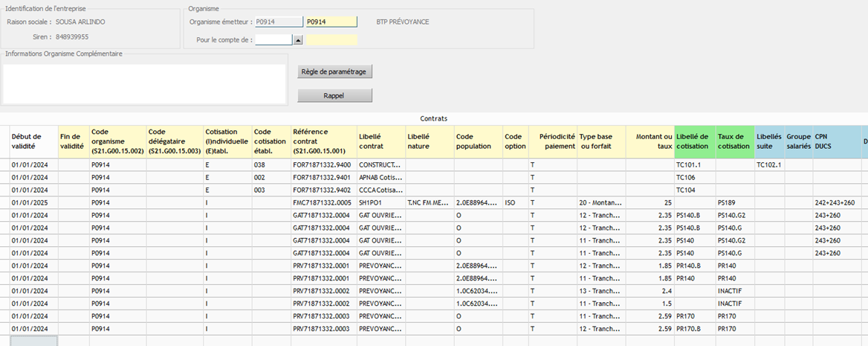Click the yellow field beside 'Pour le compte de'
Viewport: 868px width, 346px height.
tap(332, 40)
